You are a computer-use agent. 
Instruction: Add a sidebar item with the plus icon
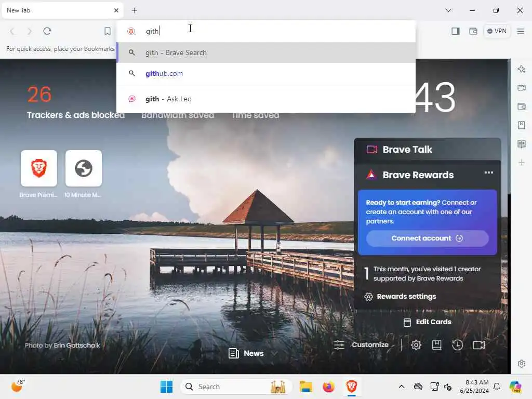pos(522,163)
